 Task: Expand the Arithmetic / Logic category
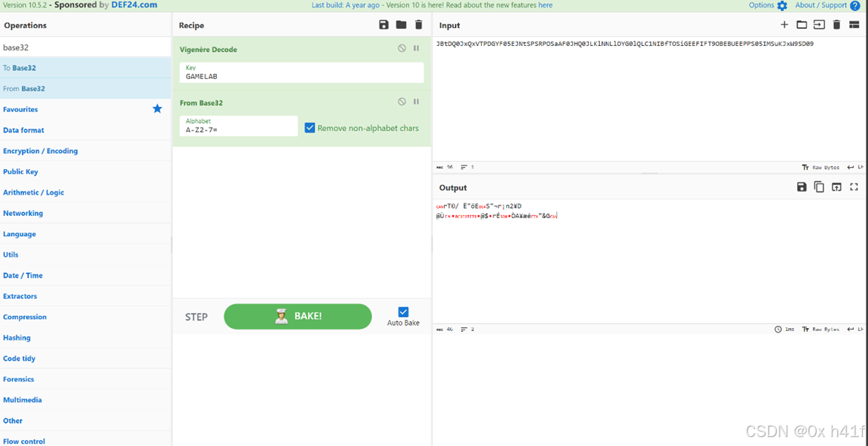[x=86, y=192]
